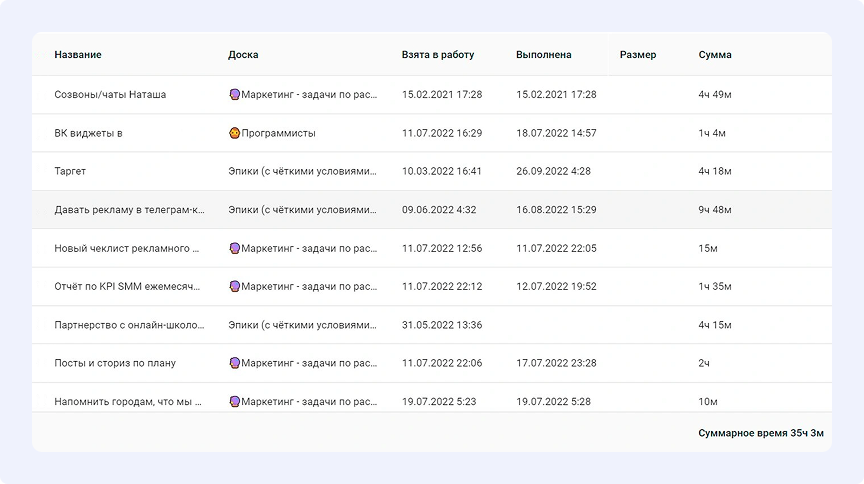Click the orange Программисты board icon

pos(234,133)
